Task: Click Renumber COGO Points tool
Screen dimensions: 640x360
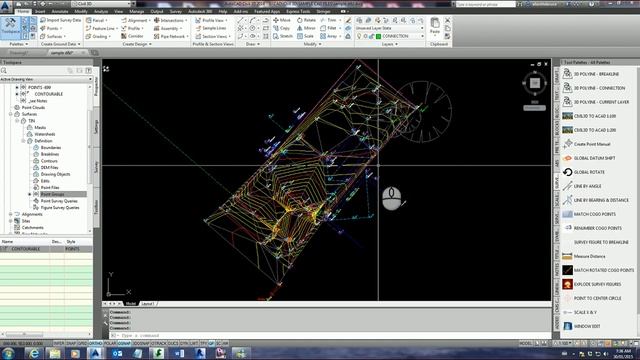Action: 592,228
